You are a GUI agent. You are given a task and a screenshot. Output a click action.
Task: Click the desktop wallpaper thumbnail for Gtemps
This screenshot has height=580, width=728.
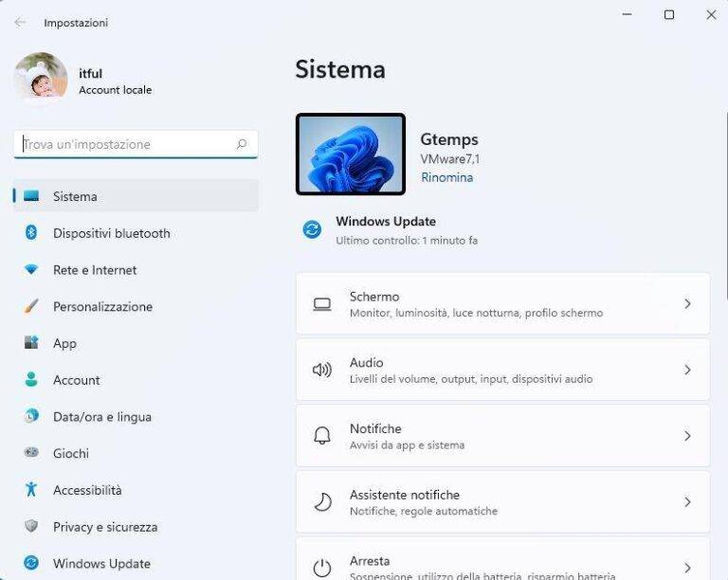click(351, 154)
